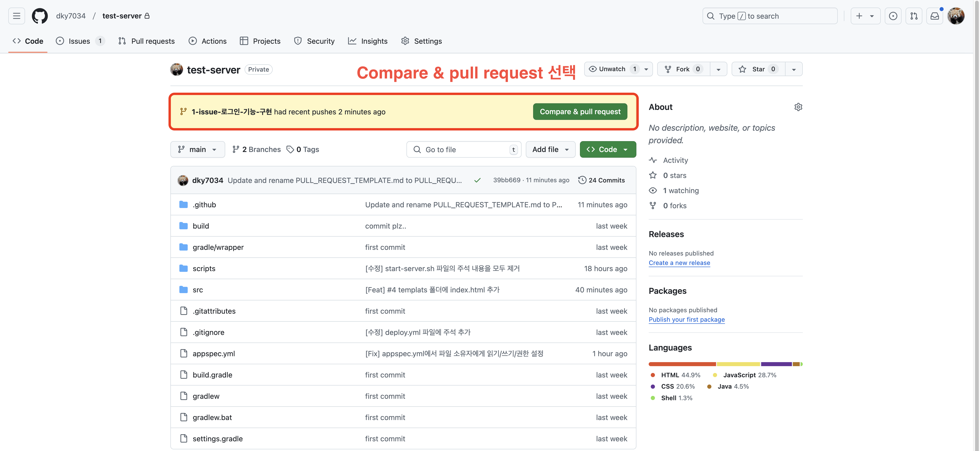Click the GitHub octocat logo
This screenshot has width=980, height=451.
point(39,16)
